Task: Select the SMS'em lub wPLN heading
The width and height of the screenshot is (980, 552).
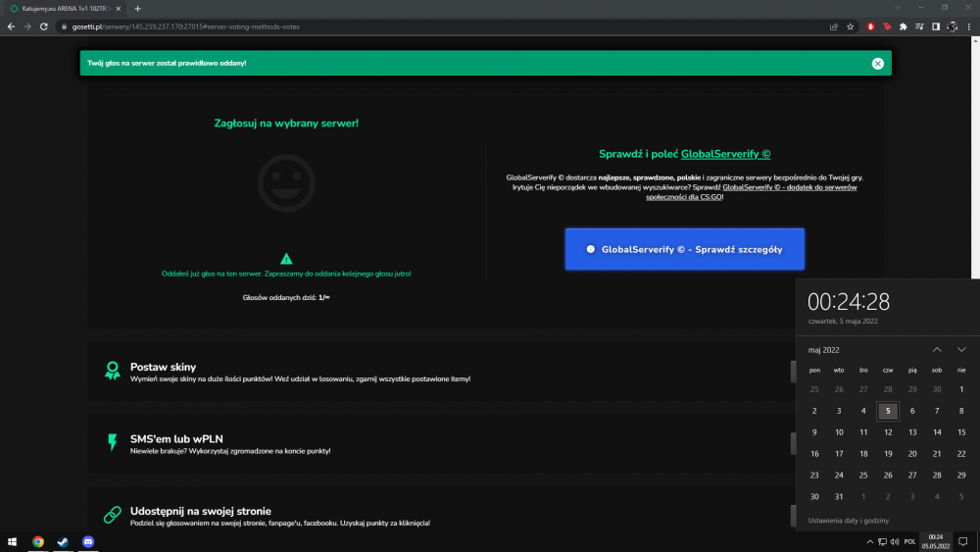Action: coord(176,439)
